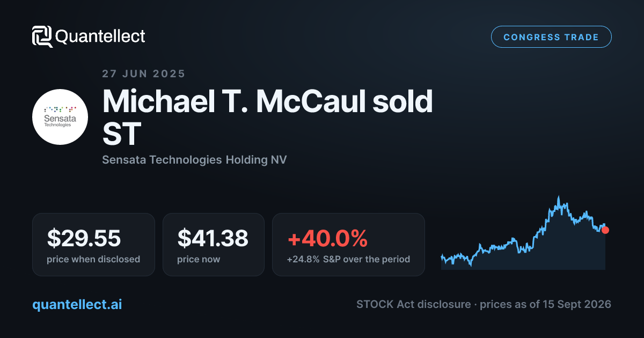Select the 27 JUN 2025 date label
Viewport: 644px width, 338px height.
tap(144, 74)
